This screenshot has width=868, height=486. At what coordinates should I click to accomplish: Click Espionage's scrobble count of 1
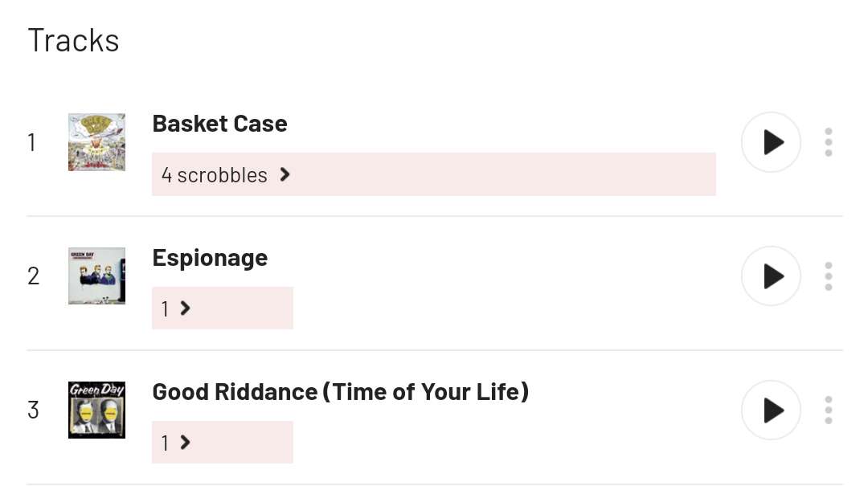[166, 308]
